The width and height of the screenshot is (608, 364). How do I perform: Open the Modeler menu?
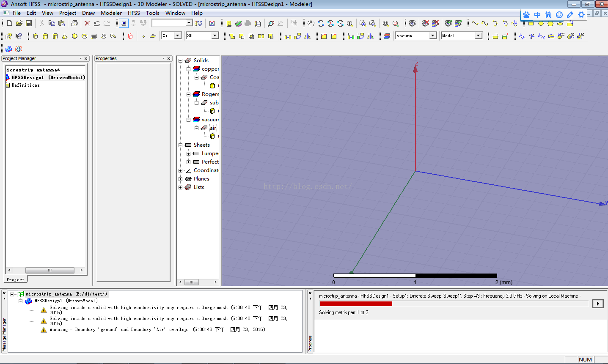tap(111, 13)
